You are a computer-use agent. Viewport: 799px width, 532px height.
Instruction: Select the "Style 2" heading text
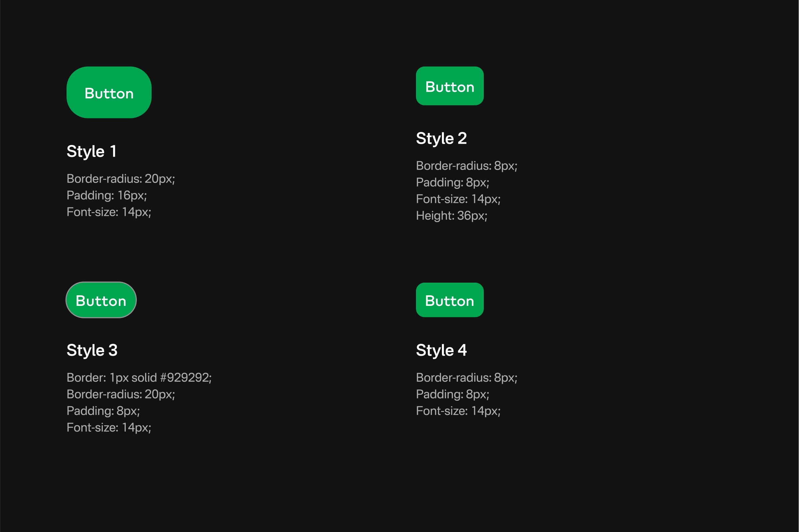[441, 138]
